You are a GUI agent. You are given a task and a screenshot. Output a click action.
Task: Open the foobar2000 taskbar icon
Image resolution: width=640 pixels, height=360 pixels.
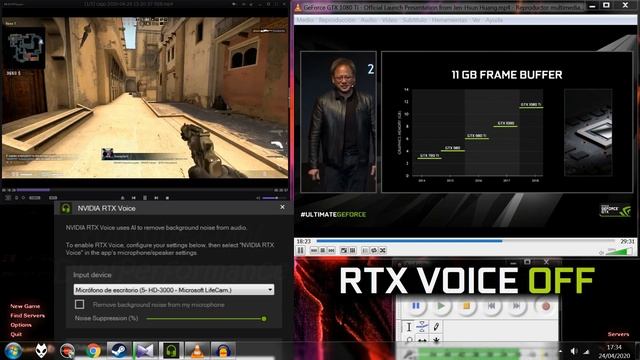coord(41,351)
